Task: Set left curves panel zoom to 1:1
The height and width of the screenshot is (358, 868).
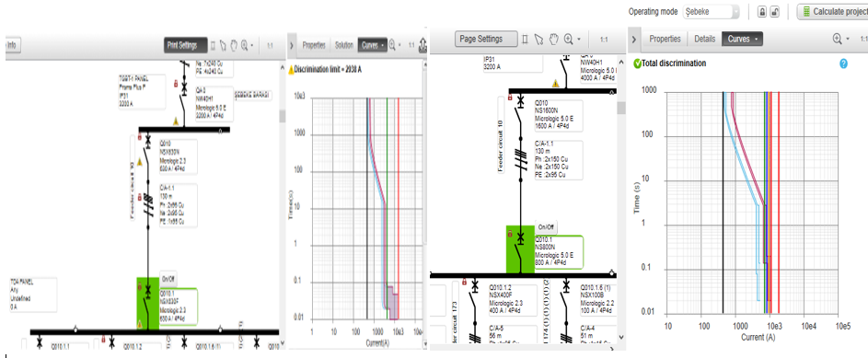Action: tap(411, 46)
